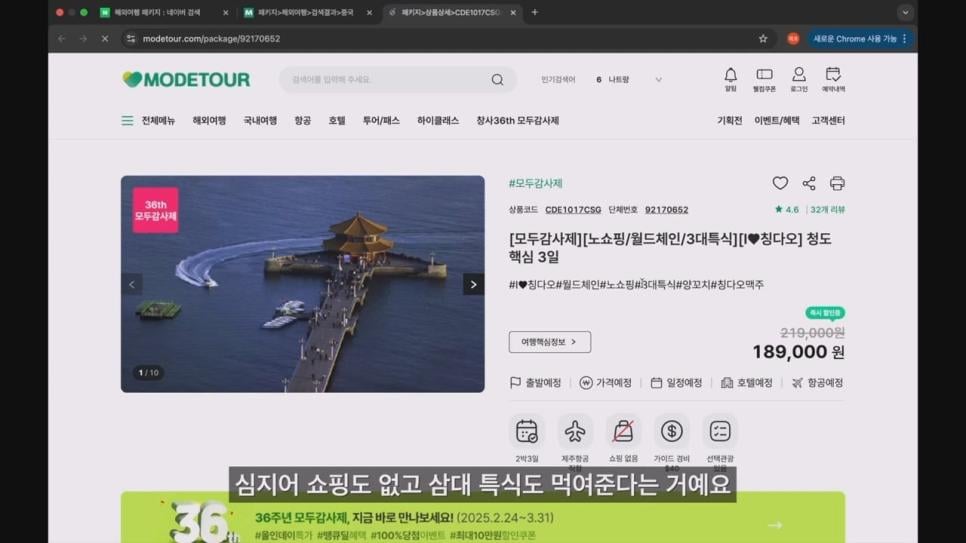Open the reservation history calendar icon
The image size is (966, 543).
pyautogui.click(x=833, y=76)
